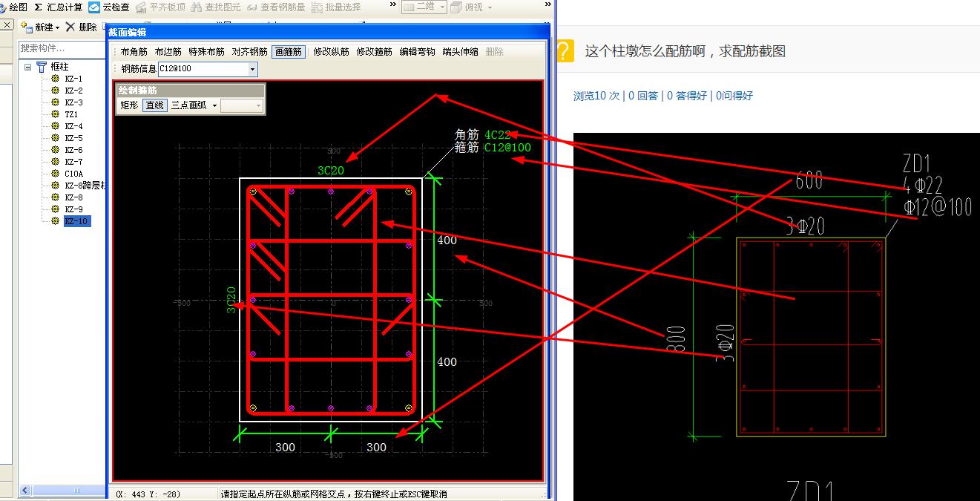980x501 pixels.
Task: Select KZ-8跨层柱 in component tree
Action: (x=83, y=186)
